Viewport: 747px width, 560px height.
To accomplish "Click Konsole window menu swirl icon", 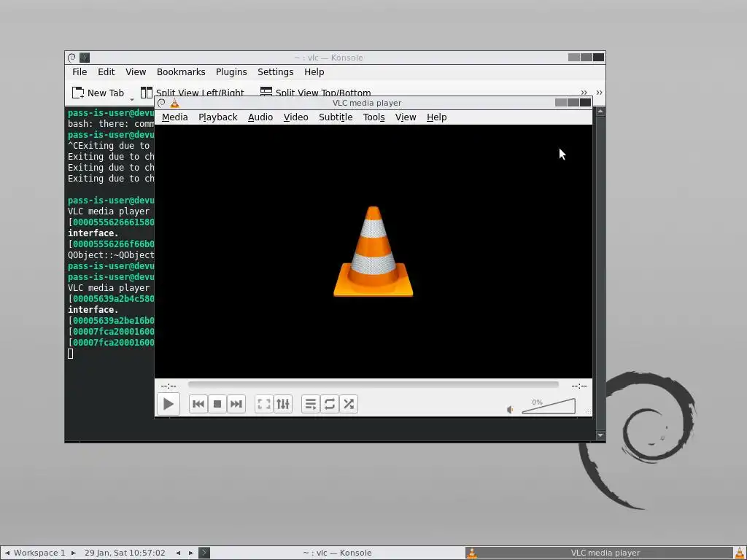I will (72, 58).
